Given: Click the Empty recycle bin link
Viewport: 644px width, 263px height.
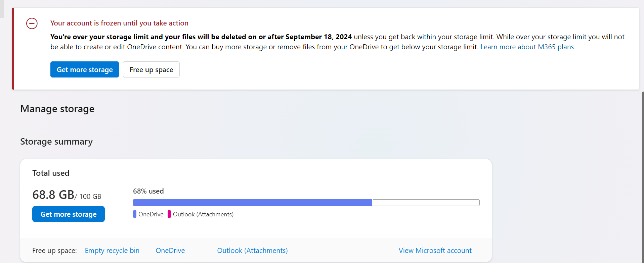Looking at the screenshot, I should (x=112, y=251).
